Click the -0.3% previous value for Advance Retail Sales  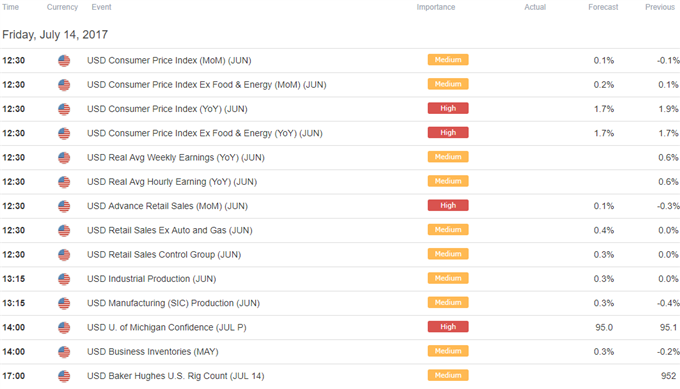pyautogui.click(x=668, y=206)
